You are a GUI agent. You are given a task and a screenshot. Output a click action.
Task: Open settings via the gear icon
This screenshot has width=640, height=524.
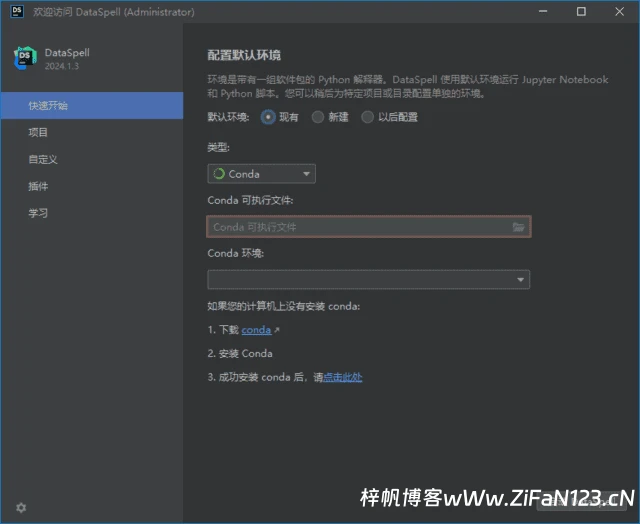pyautogui.click(x=21, y=508)
